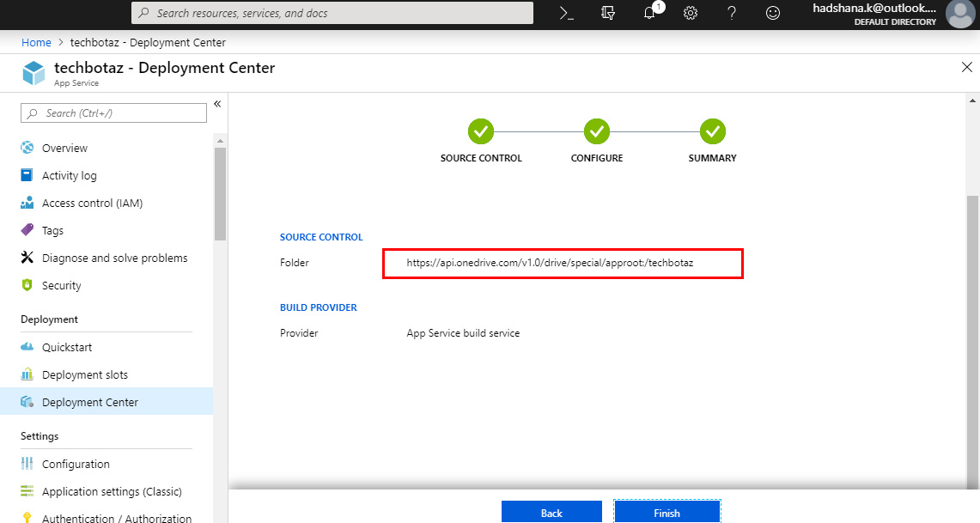Click the SUMMARY step label
The image size is (980, 523).
pos(713,158)
